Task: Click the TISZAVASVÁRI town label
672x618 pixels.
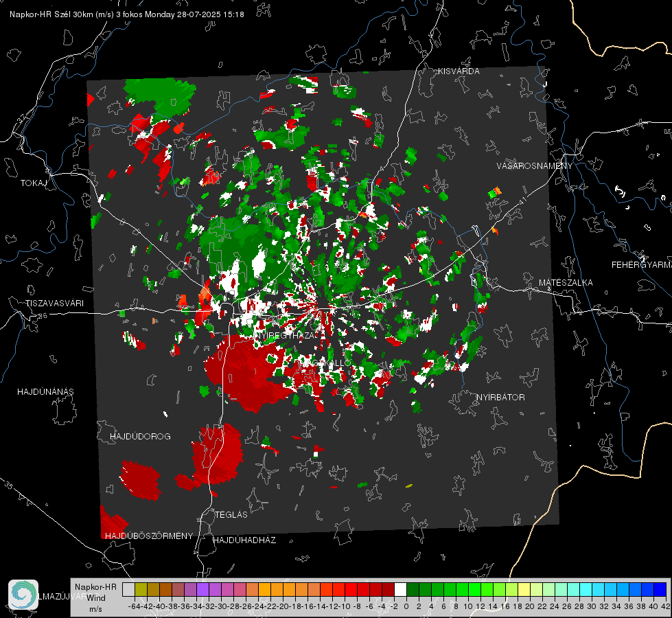Action: pyautogui.click(x=54, y=304)
